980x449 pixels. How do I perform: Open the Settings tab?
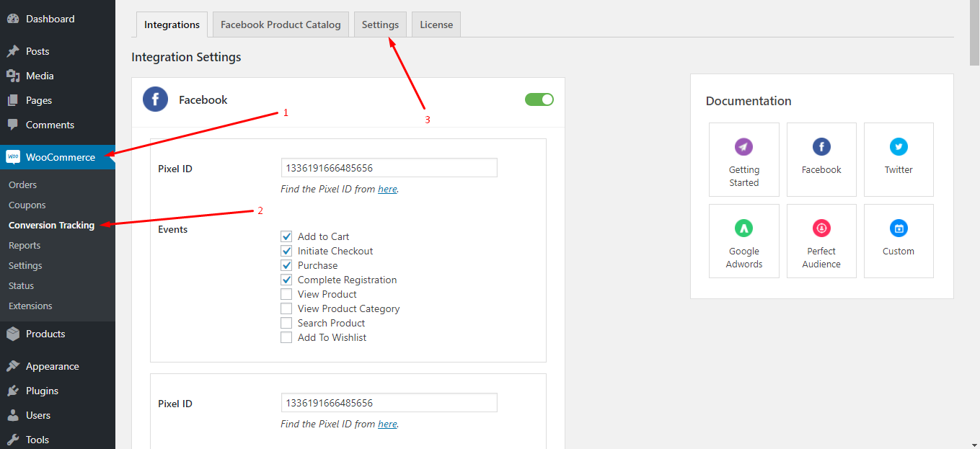pos(380,25)
